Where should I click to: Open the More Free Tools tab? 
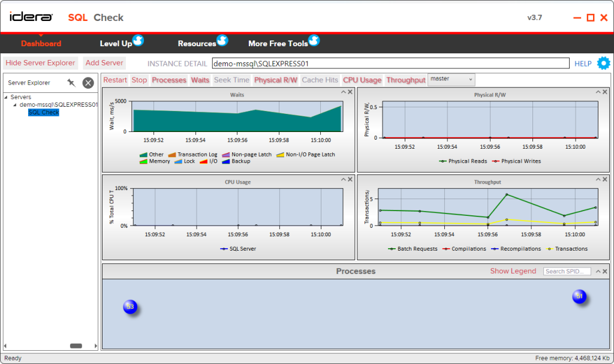tap(278, 44)
